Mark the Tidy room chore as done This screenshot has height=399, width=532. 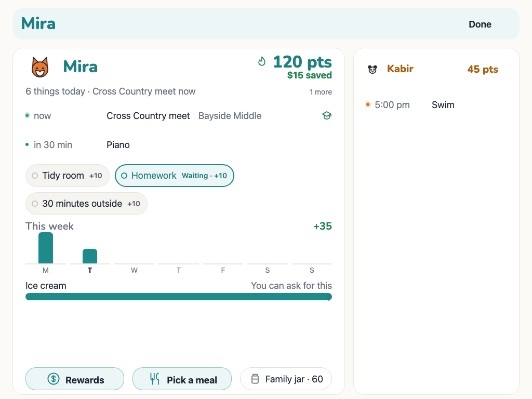(68, 176)
